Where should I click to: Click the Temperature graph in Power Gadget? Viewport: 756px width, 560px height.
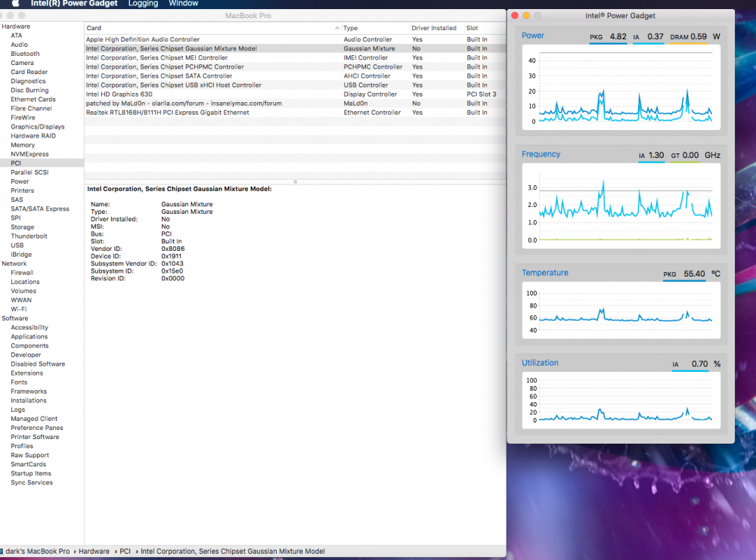pyautogui.click(x=621, y=310)
